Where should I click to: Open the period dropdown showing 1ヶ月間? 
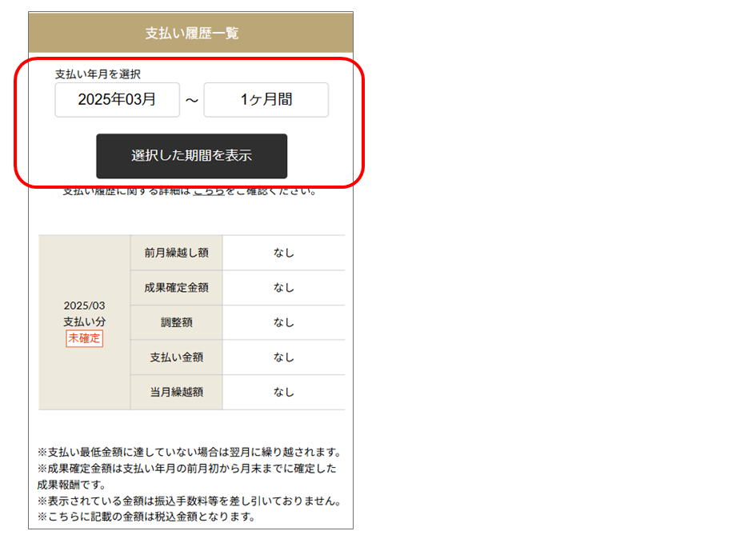point(266,99)
